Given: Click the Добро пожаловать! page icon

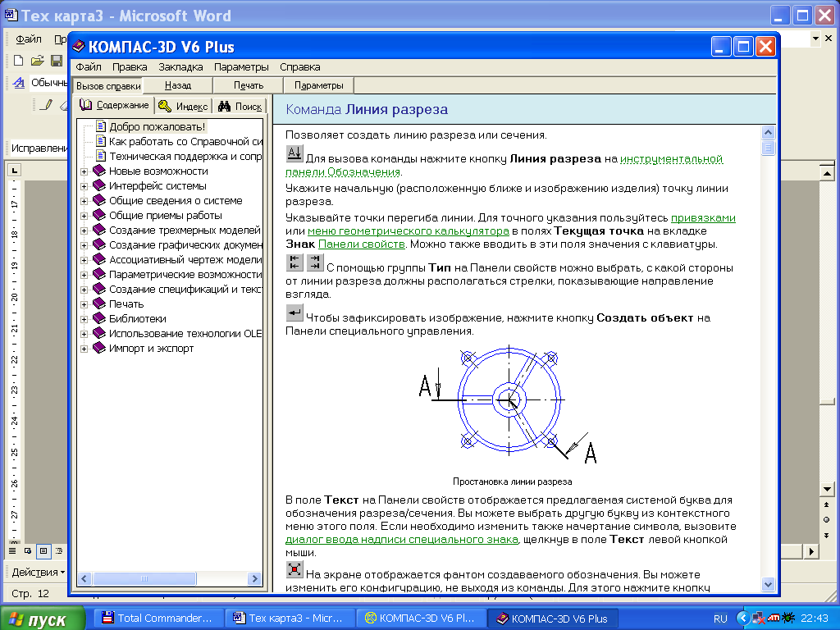Looking at the screenshot, I should click(101, 126).
